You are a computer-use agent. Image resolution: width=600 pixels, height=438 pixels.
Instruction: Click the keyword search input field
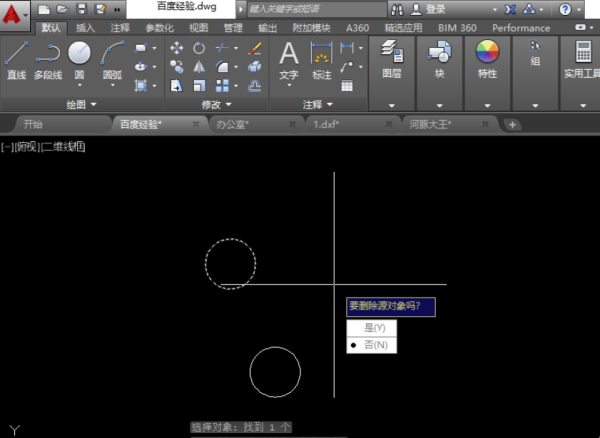(317, 9)
